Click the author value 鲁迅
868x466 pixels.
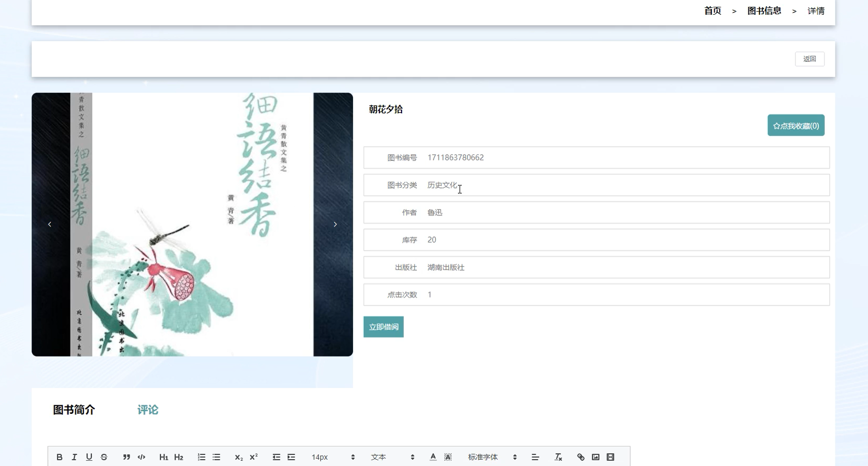coord(435,213)
